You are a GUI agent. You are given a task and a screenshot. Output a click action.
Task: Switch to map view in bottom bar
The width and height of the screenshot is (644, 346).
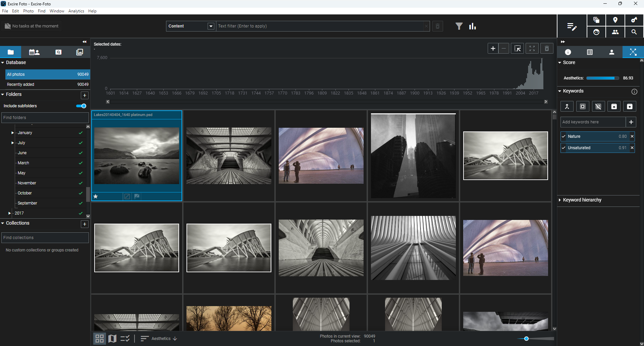click(x=112, y=339)
